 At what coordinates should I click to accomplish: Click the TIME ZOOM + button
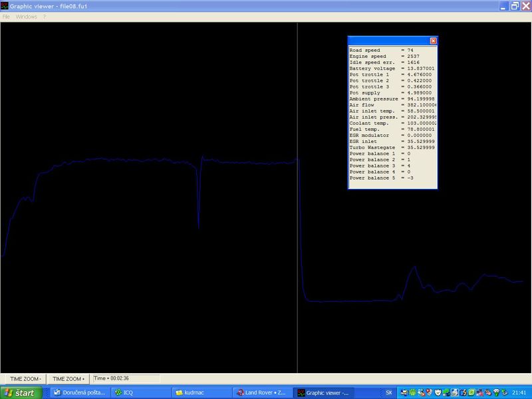coord(69,378)
